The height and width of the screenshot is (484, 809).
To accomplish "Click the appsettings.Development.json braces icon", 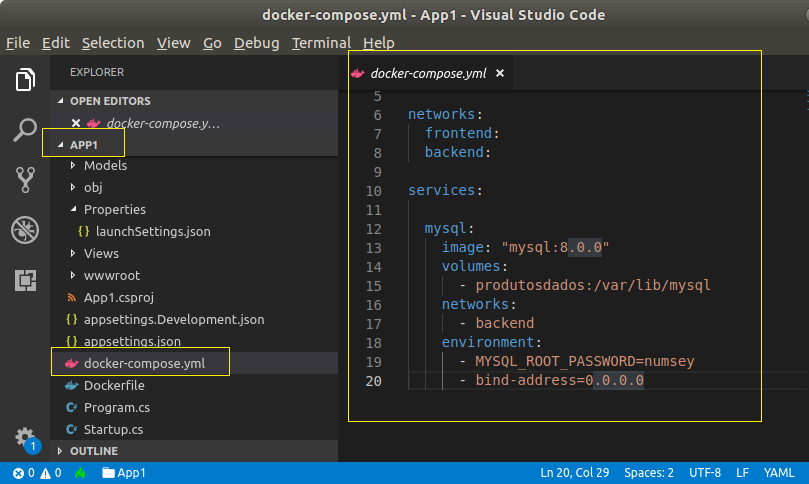I will click(72, 319).
